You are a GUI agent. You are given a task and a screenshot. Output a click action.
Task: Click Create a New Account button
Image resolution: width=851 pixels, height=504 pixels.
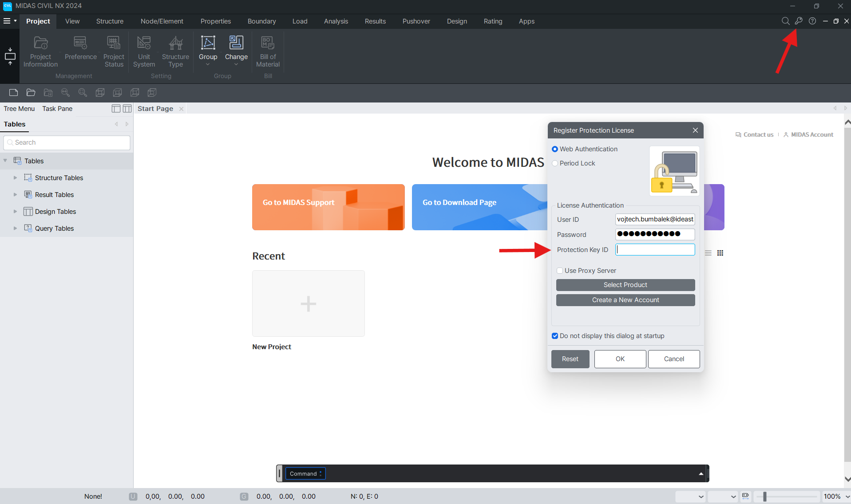[625, 300]
